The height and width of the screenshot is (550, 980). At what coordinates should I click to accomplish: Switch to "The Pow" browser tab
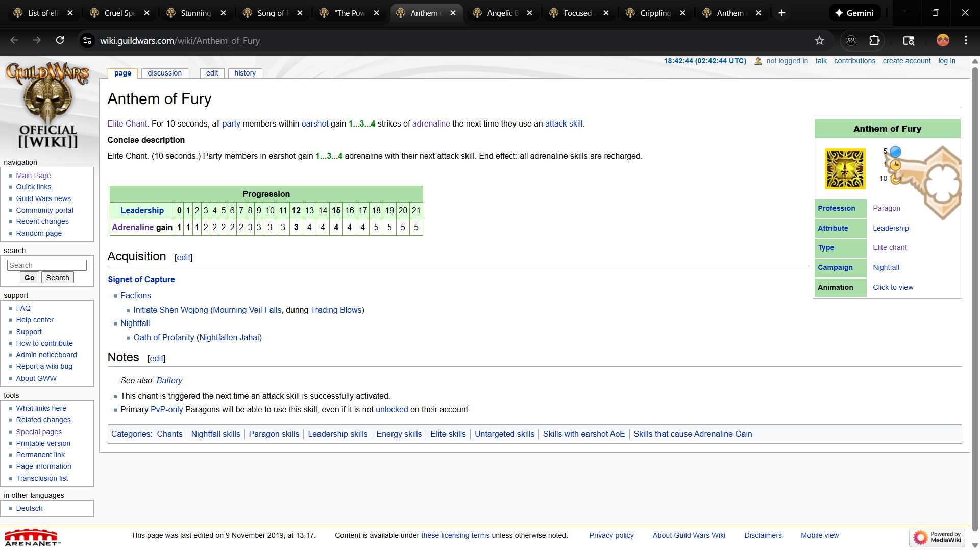point(349,13)
